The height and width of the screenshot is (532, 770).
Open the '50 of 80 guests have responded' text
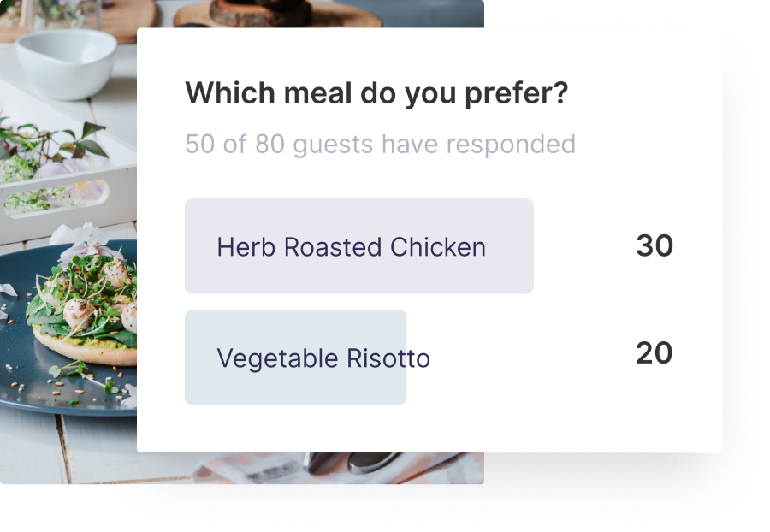pyautogui.click(x=380, y=145)
